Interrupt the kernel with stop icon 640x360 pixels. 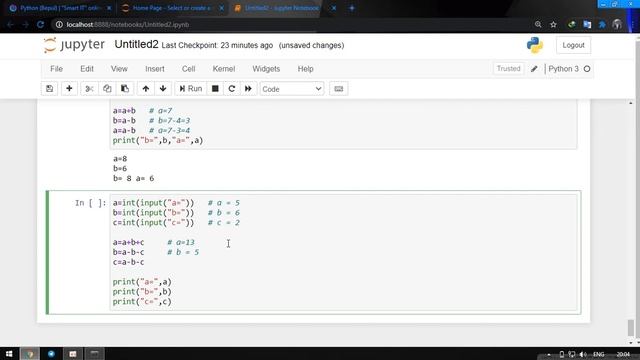215,89
